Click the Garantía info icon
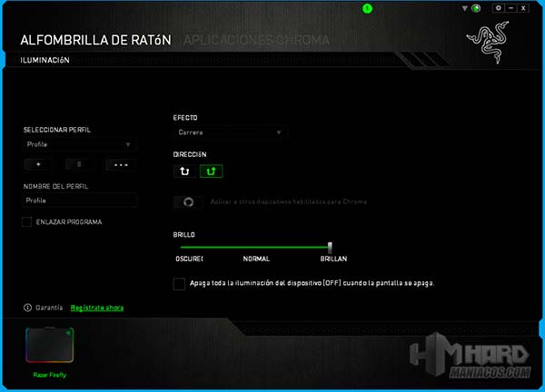545x392 pixels. pyautogui.click(x=27, y=308)
